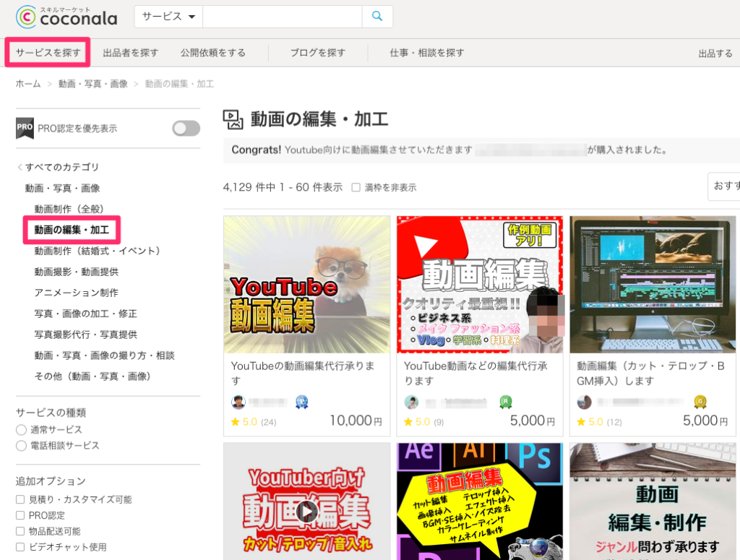Click title YouTube動画などの編集代行承ります
Viewport: 740px width, 560px height.
476,373
